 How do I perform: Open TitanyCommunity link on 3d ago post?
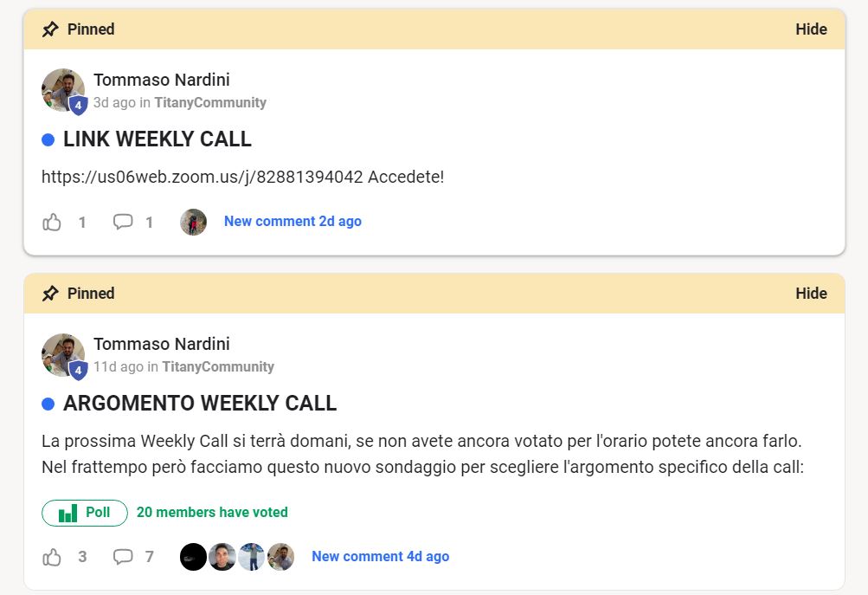(x=210, y=103)
